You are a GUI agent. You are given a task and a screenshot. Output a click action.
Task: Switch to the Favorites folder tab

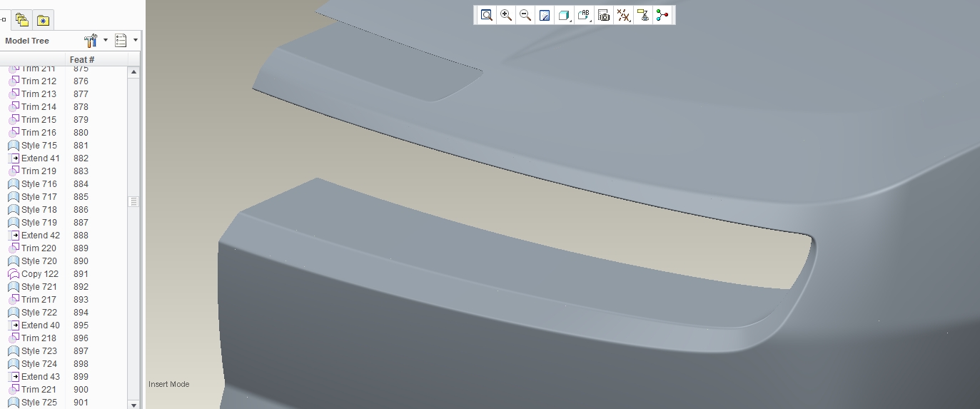43,20
